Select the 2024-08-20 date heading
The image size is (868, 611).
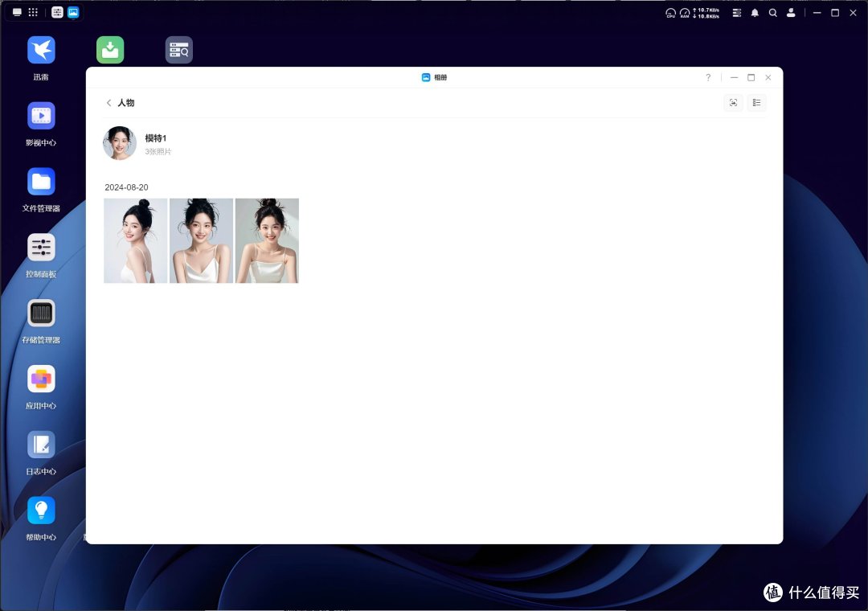126,187
